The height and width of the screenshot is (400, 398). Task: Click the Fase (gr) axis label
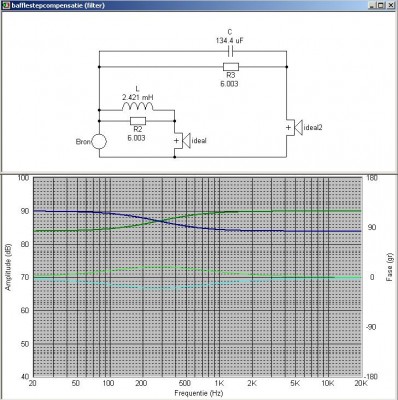pos(390,267)
